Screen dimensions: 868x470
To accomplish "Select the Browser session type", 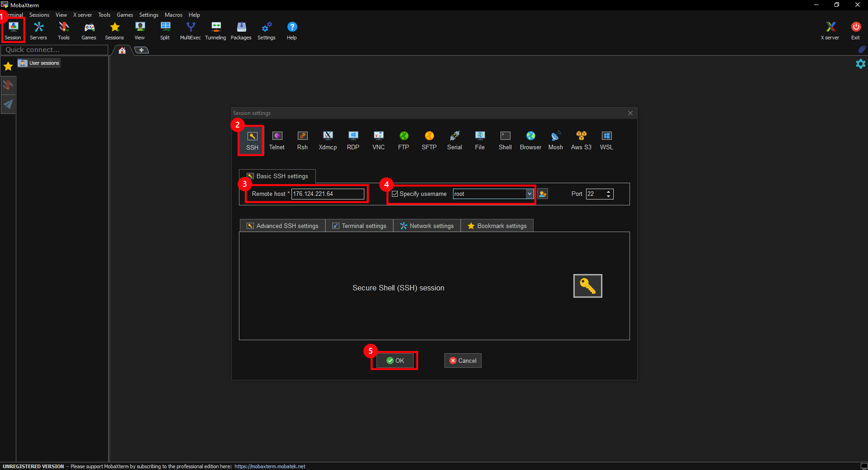I will [530, 141].
